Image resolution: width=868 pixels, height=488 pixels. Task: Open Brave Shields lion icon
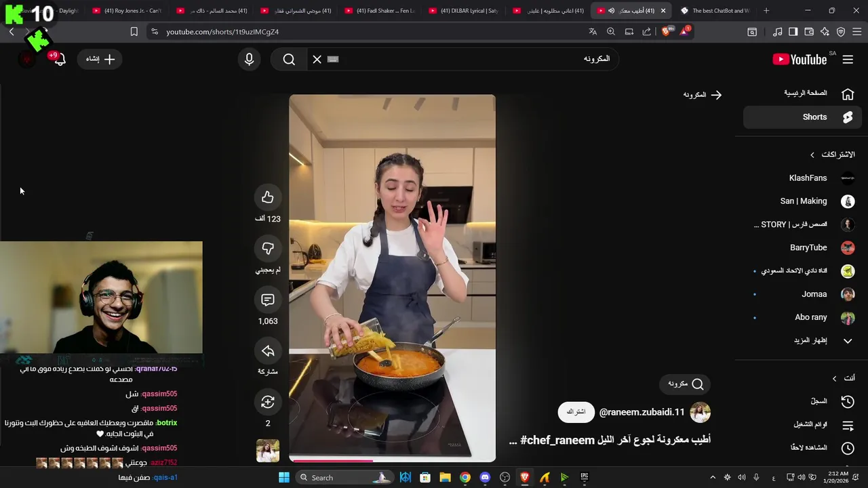click(x=666, y=32)
